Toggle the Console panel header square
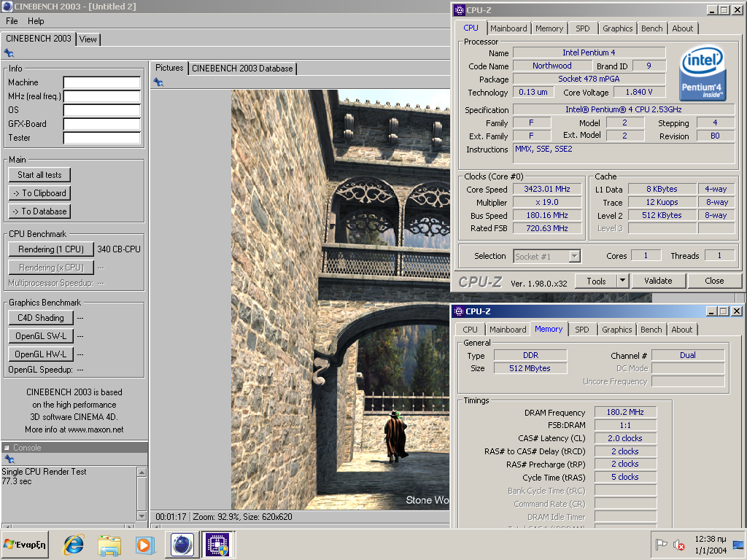The width and height of the screenshot is (747, 560). point(7,448)
